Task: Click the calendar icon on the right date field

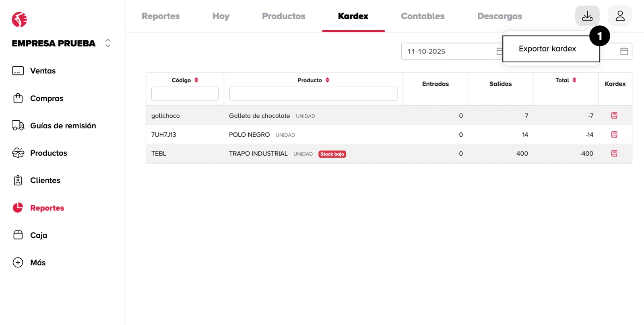Action: [x=624, y=51]
